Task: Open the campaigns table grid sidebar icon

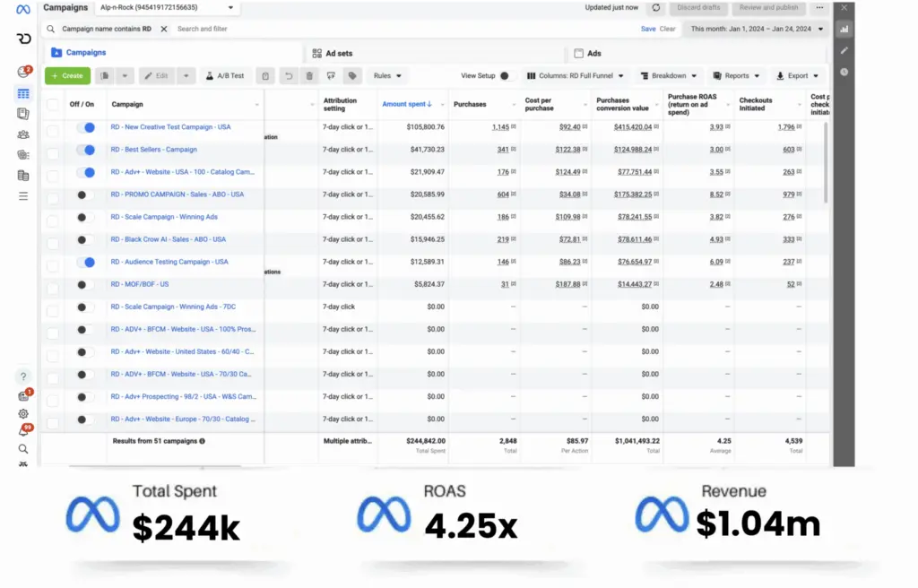Action: coord(22,94)
